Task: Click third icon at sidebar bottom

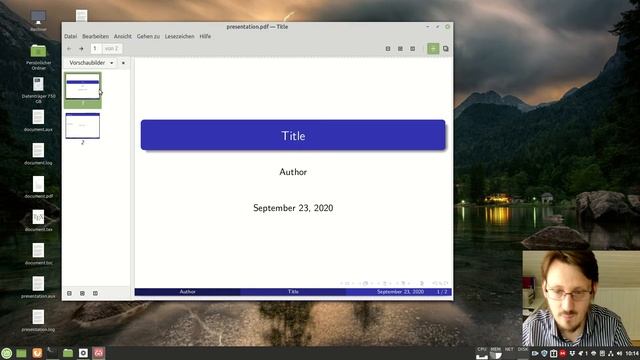Action: pyautogui.click(x=95, y=293)
